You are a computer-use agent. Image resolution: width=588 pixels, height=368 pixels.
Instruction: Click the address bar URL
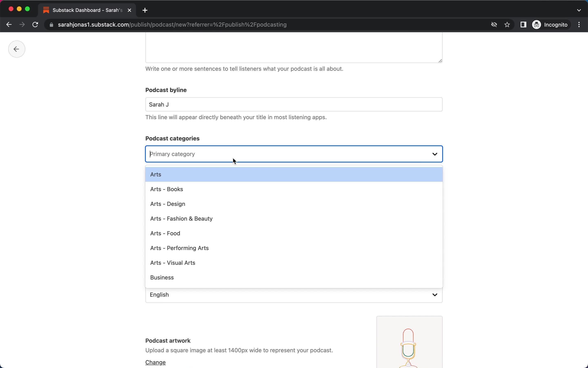(x=172, y=25)
